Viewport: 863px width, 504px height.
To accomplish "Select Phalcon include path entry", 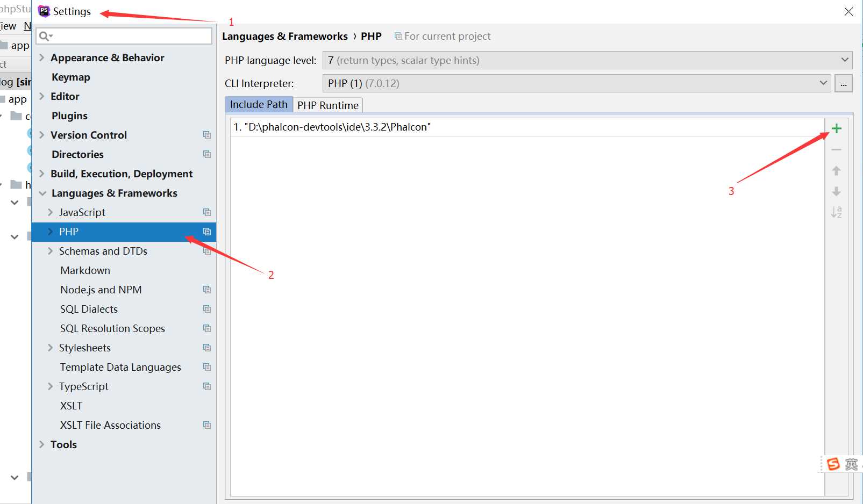I will pyautogui.click(x=527, y=127).
